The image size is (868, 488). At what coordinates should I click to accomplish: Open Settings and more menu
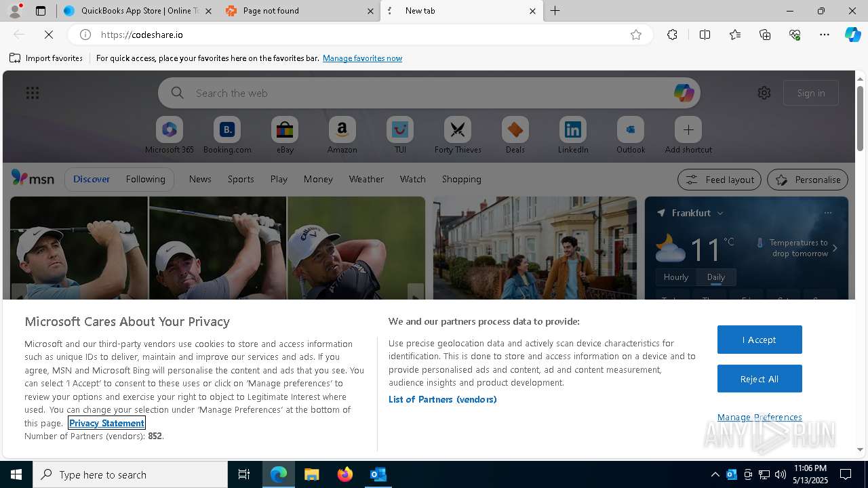pos(825,35)
